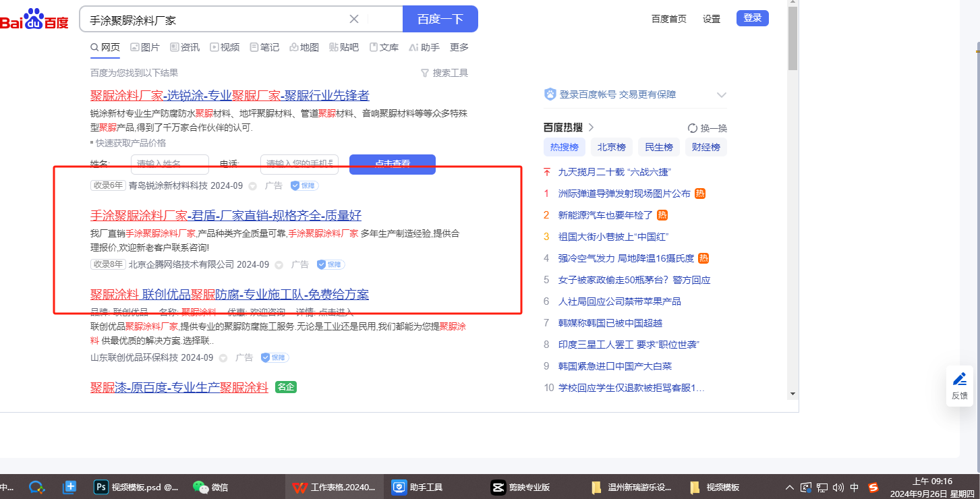Switch to the 北京榜 tab
980x499 pixels.
pos(612,147)
